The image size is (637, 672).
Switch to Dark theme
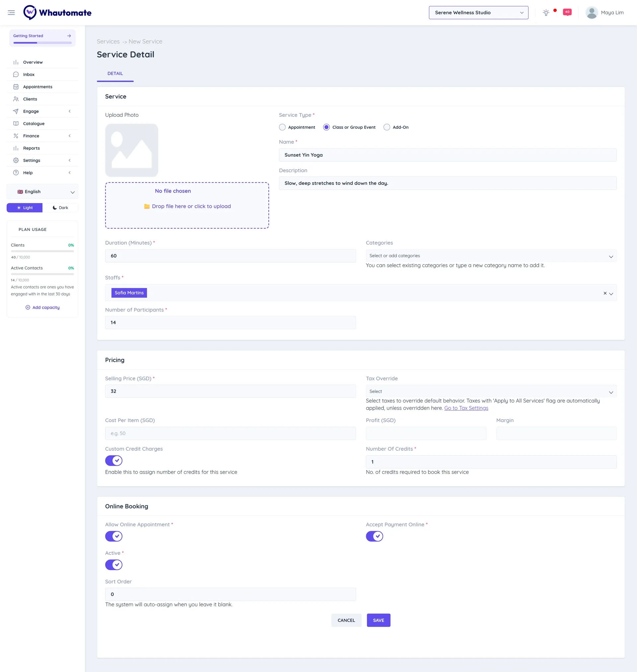[x=60, y=208]
